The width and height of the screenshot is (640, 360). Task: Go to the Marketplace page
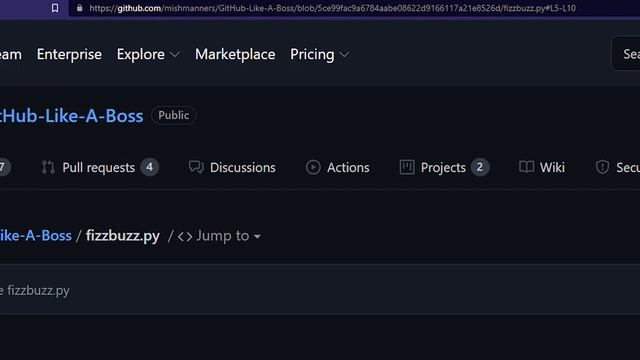(x=235, y=54)
